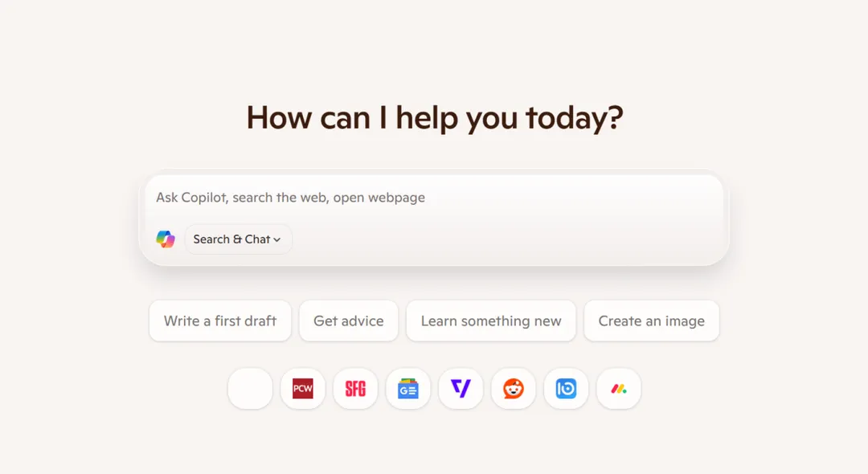Click the 'Search & Chat' label text
The image size is (868, 474).
pyautogui.click(x=231, y=239)
